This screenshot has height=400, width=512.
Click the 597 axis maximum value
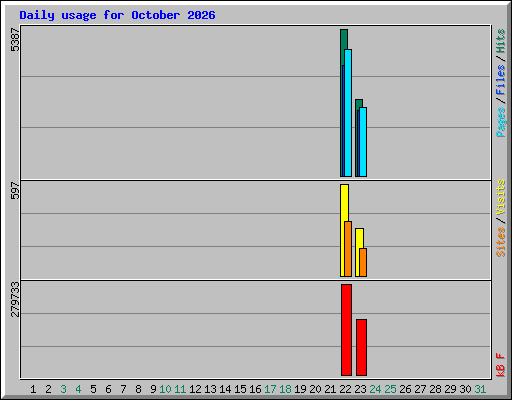(15, 190)
